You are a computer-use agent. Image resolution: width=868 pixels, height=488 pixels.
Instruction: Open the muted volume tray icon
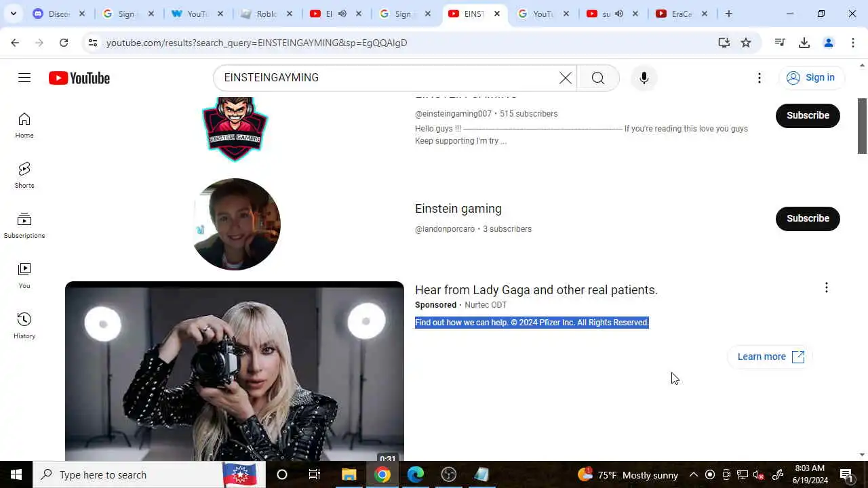(760, 474)
